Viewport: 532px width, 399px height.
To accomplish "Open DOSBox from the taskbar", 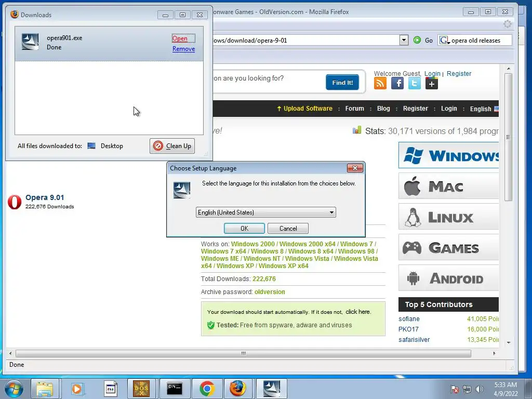I will point(141,389).
